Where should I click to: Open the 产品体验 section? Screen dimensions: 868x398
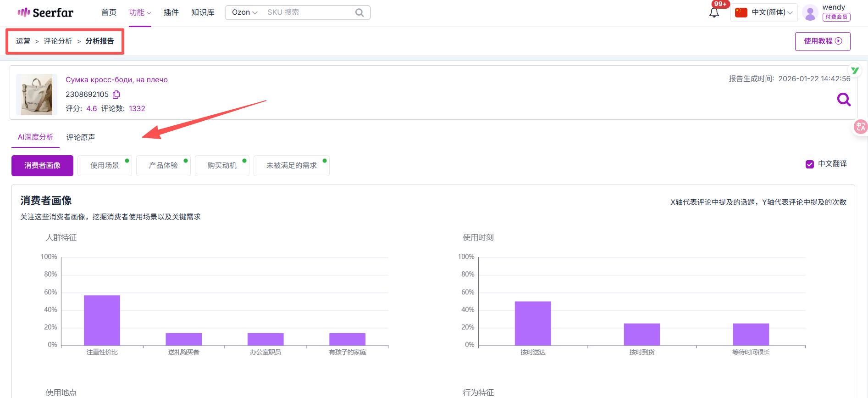point(163,166)
